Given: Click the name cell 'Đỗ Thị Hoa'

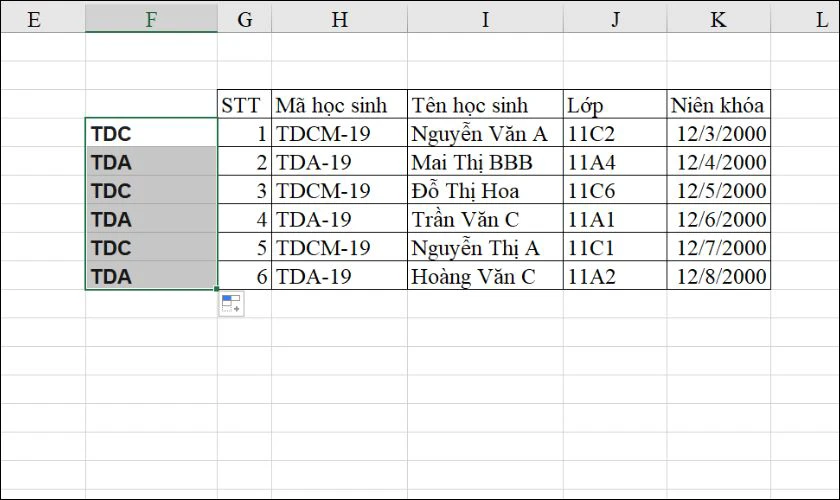Looking at the screenshot, I should point(485,190).
